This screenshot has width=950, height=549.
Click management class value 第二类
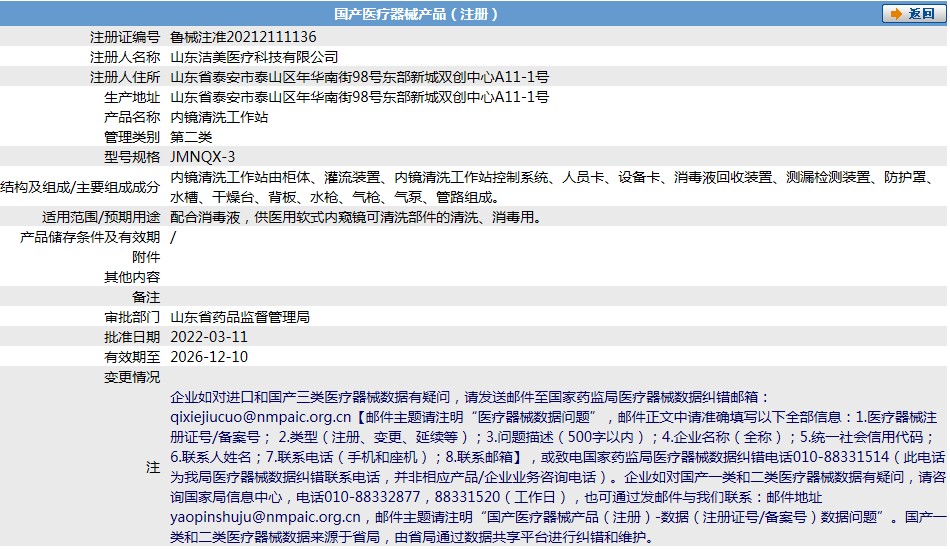[x=191, y=137]
